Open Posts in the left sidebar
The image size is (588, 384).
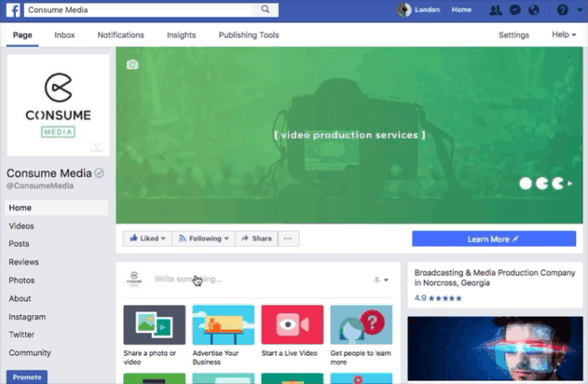[20, 244]
